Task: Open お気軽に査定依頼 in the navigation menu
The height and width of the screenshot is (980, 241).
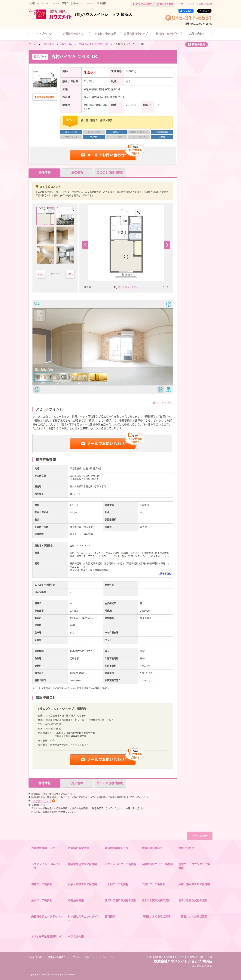Action: pyautogui.click(x=105, y=34)
